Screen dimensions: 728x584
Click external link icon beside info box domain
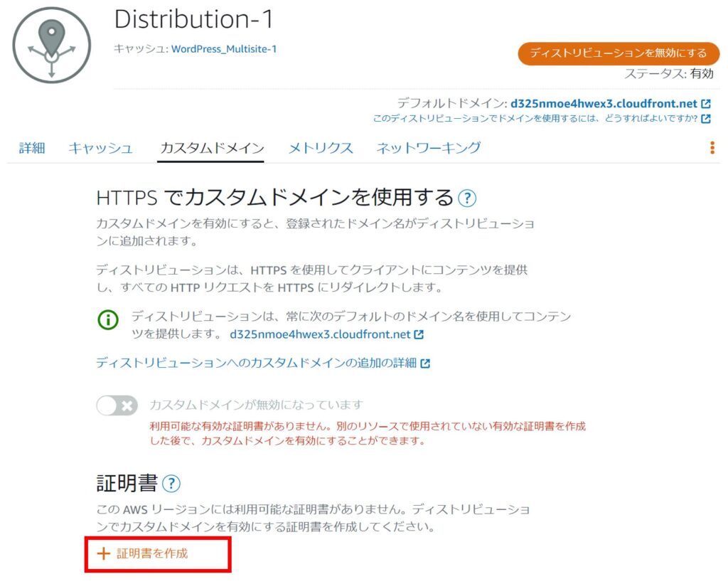pos(419,334)
